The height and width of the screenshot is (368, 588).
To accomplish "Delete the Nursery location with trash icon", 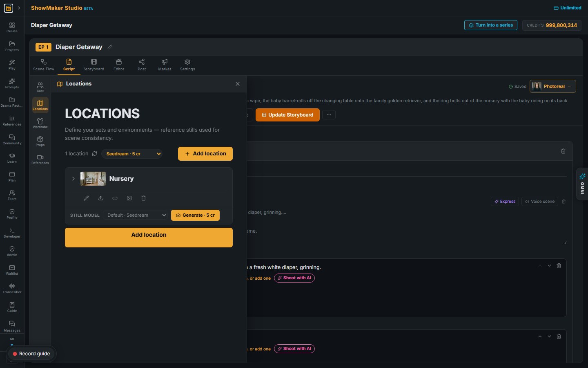I will (143, 198).
